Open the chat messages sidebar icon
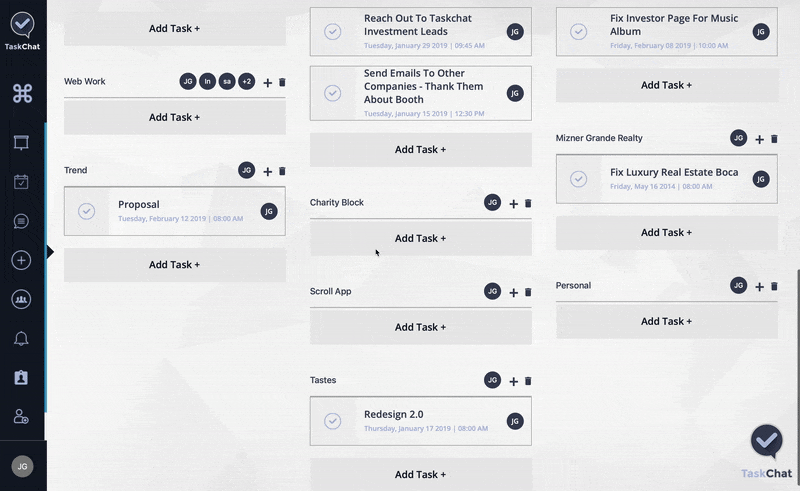 click(21, 221)
